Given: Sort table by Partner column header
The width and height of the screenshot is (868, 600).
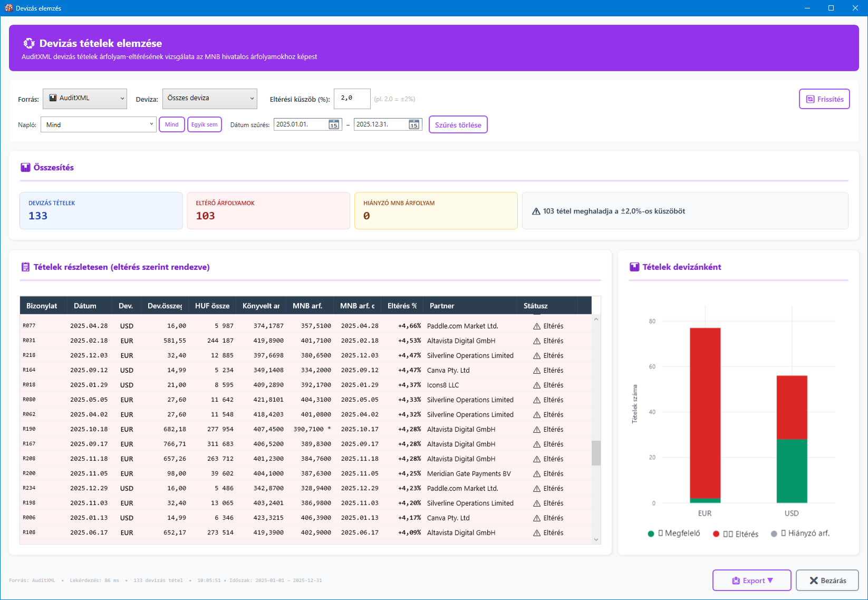Looking at the screenshot, I should pyautogui.click(x=442, y=306).
